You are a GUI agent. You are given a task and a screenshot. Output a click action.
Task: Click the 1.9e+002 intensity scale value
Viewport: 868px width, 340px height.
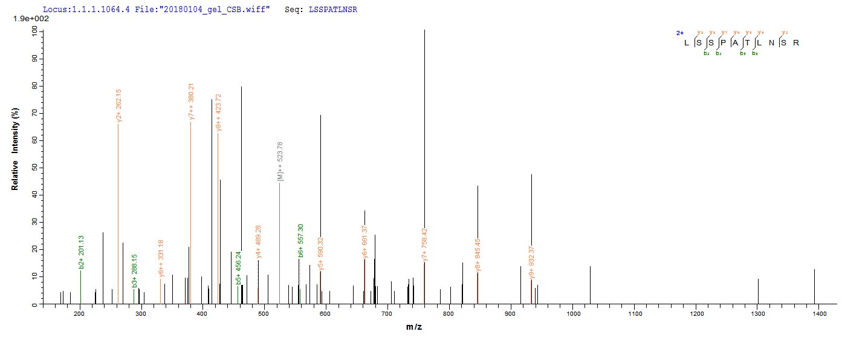point(27,19)
